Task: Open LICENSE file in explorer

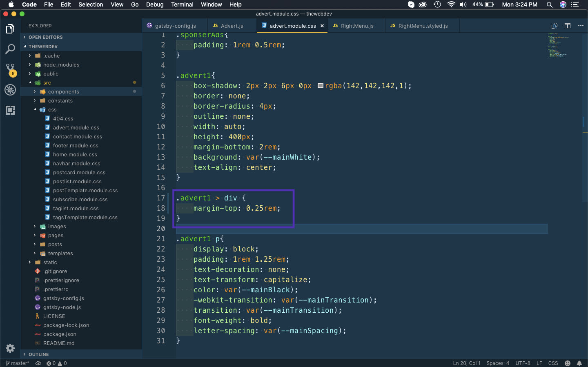Action: click(x=81, y=316)
